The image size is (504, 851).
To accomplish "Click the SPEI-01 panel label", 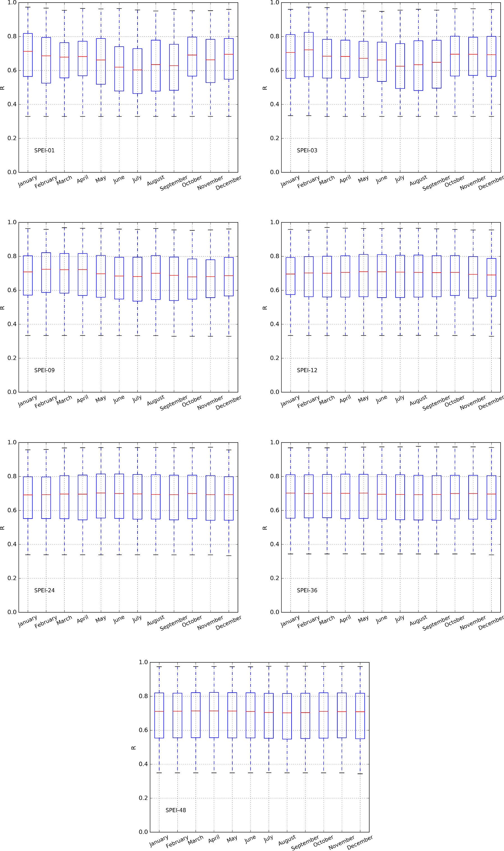I will pos(44,150).
